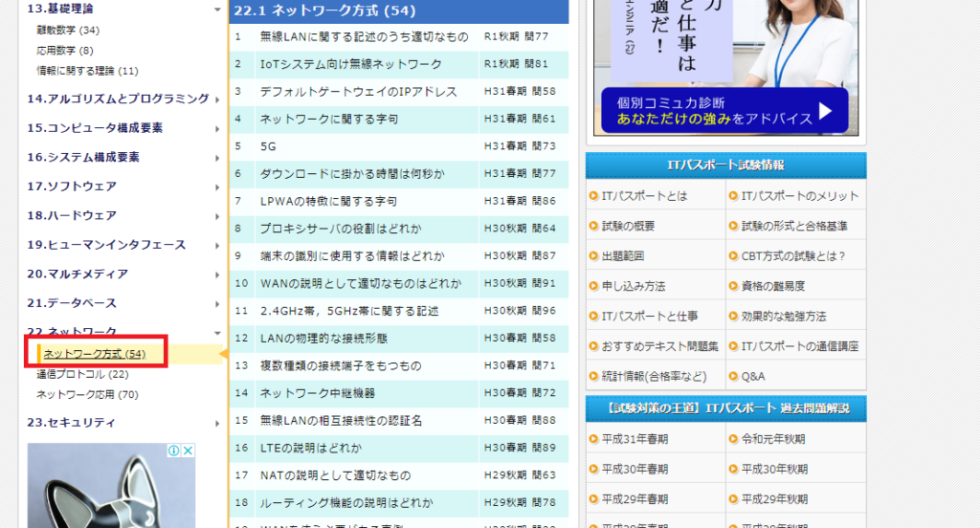Open 令和元年秋期 past exam link
This screenshot has width=980, height=528.
(x=773, y=439)
